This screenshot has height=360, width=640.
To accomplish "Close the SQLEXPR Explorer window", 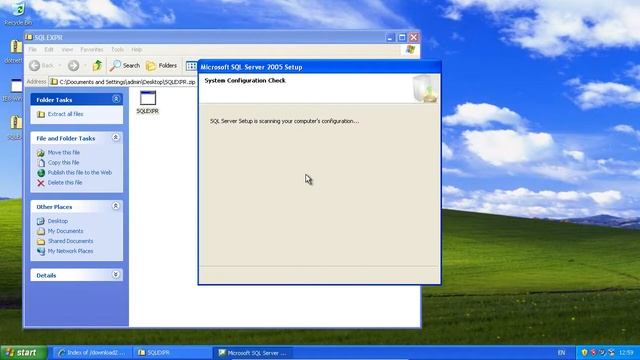I will [413, 37].
